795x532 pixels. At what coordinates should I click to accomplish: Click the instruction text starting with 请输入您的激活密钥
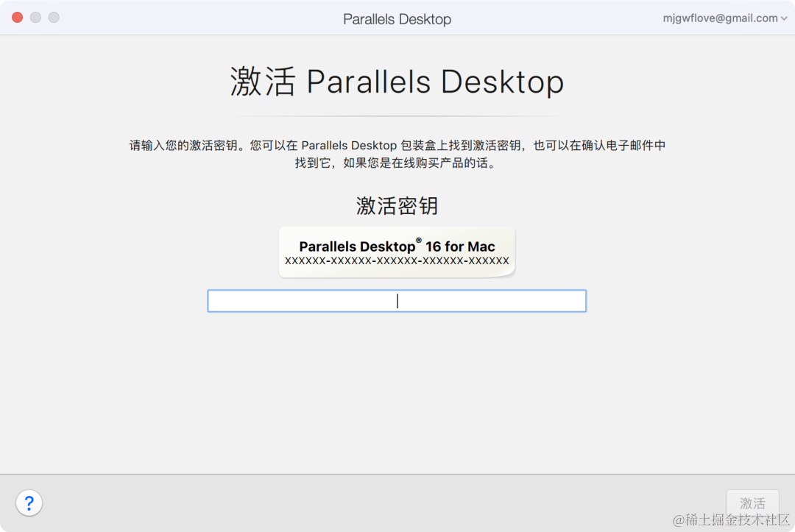click(397, 154)
